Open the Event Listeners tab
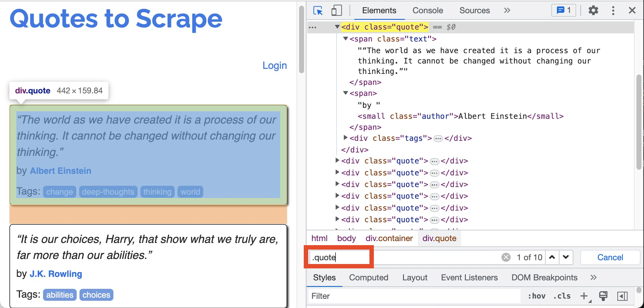644x308 pixels. click(469, 277)
